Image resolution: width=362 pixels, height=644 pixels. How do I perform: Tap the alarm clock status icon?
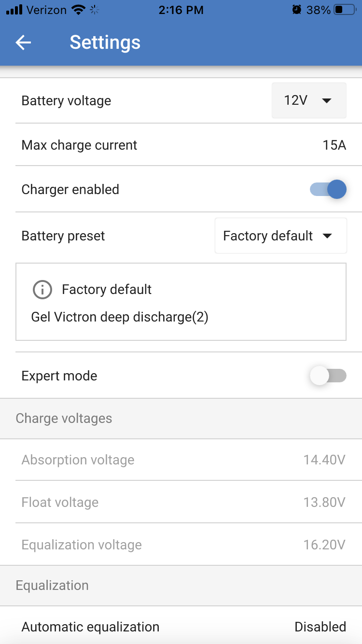click(x=296, y=10)
